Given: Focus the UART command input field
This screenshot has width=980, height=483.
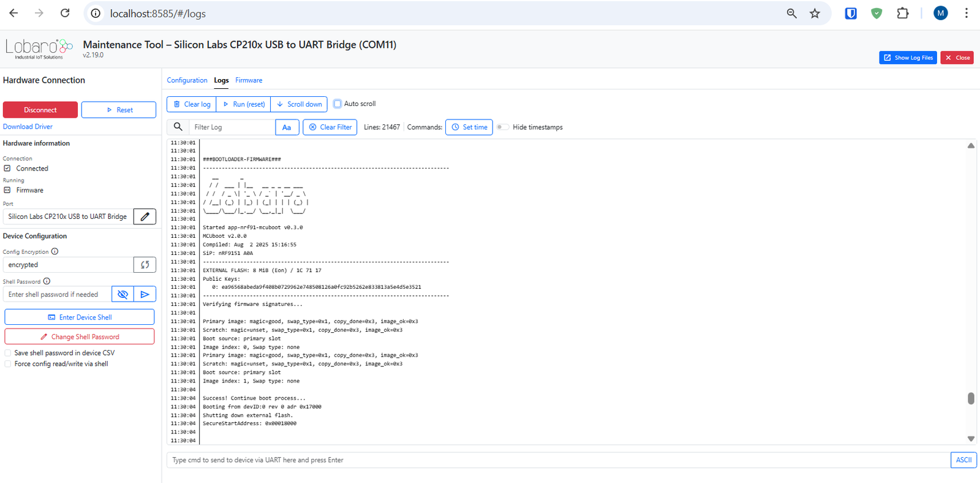Looking at the screenshot, I should coord(559,460).
